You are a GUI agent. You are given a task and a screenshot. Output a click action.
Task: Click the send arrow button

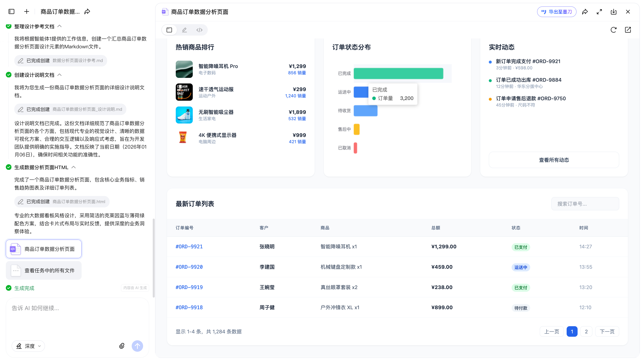coord(137,346)
